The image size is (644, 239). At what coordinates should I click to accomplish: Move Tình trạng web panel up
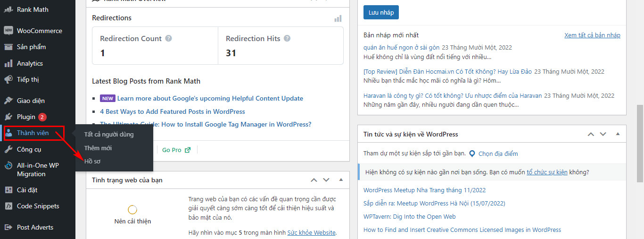pos(314,180)
